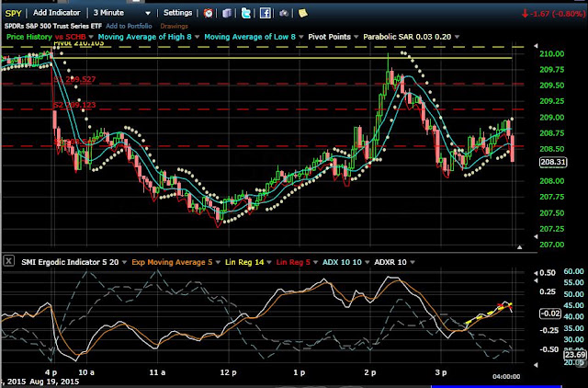Click the 208.31 current price label
The height and width of the screenshot is (388, 588).
553,162
